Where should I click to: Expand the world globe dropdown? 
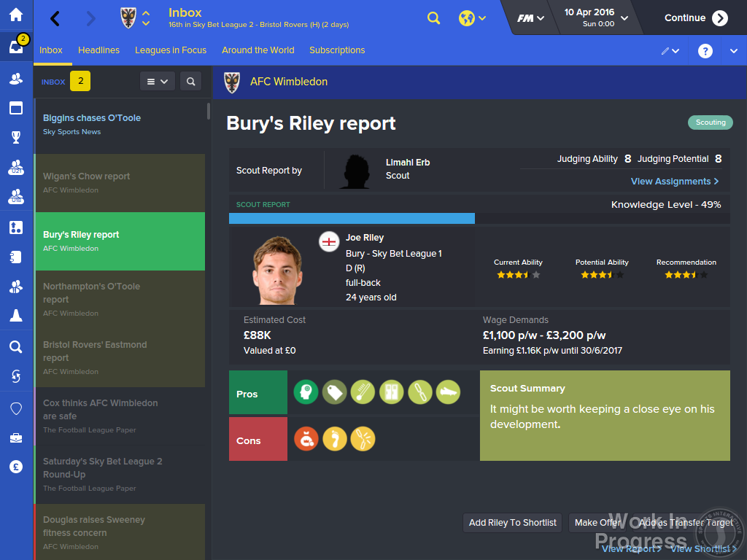[x=472, y=18]
